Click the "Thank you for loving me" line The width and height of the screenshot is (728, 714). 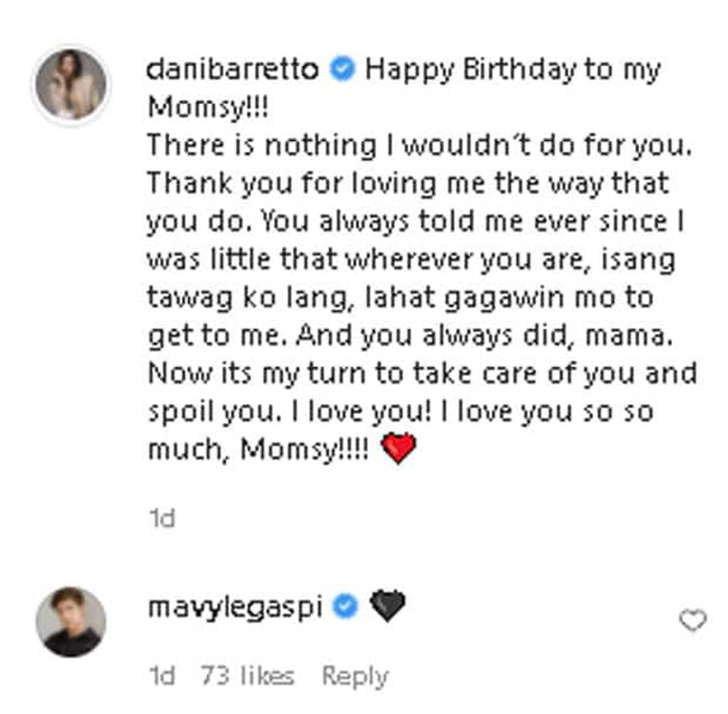408,183
